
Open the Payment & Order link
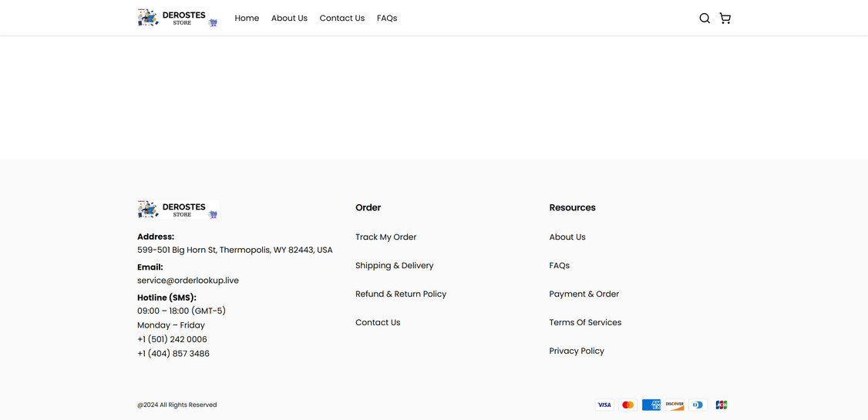[x=584, y=294]
